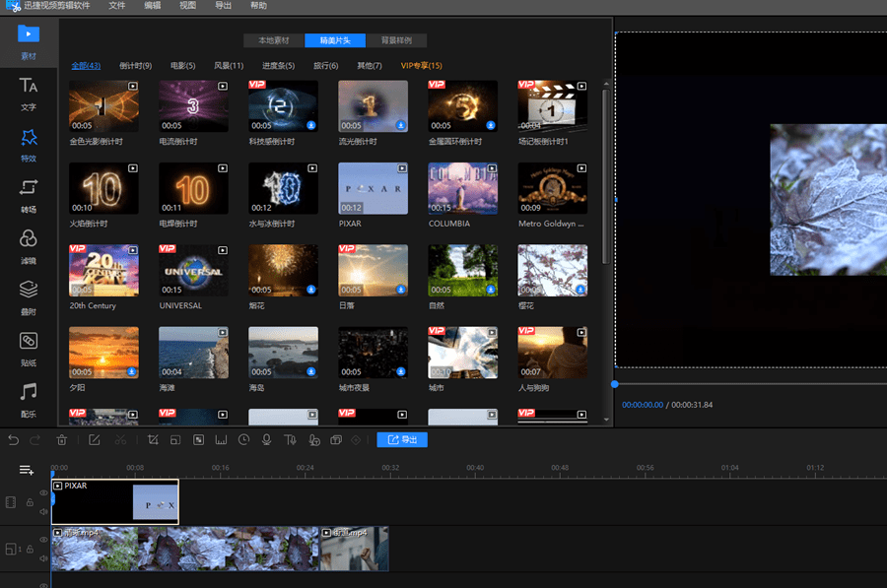This screenshot has width=887, height=588.
Task: Select the UNIVERSAL intro thumbnail
Action: pyautogui.click(x=193, y=270)
